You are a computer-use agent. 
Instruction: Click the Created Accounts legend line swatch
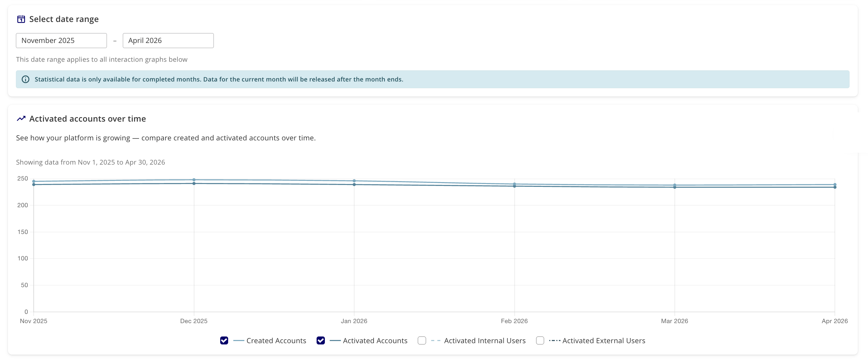coord(239,341)
